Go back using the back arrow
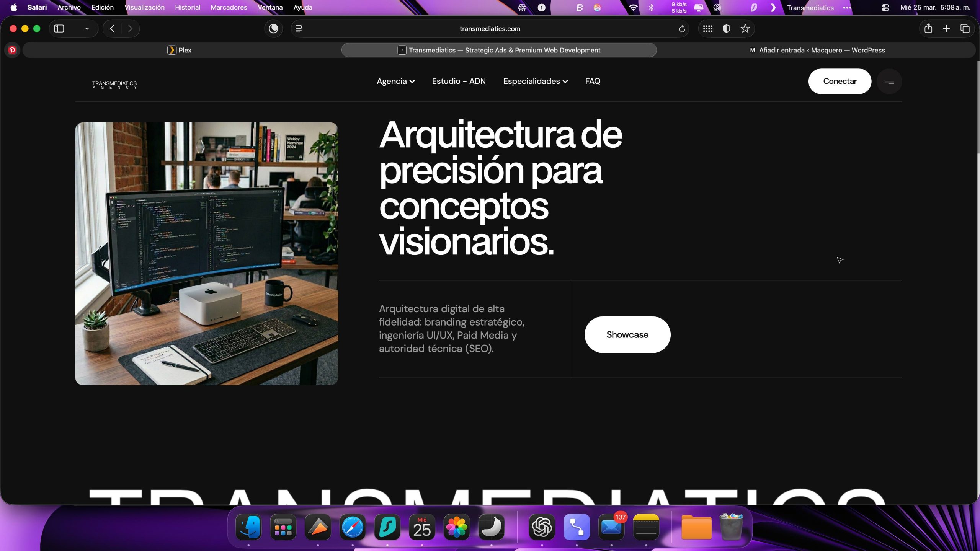 [112, 29]
